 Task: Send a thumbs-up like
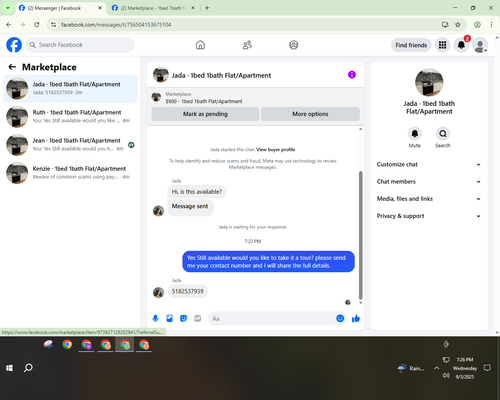coord(356,318)
